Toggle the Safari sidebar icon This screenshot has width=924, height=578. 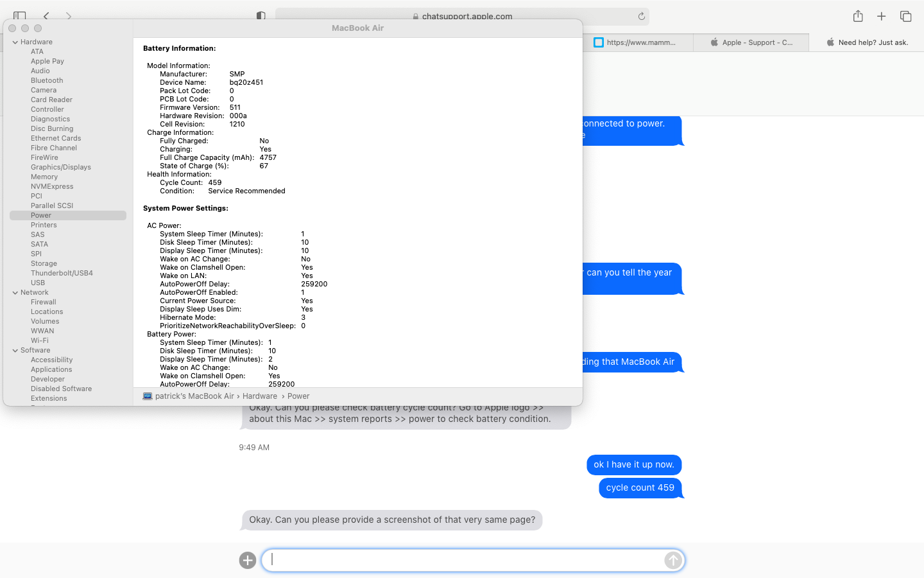(x=20, y=15)
